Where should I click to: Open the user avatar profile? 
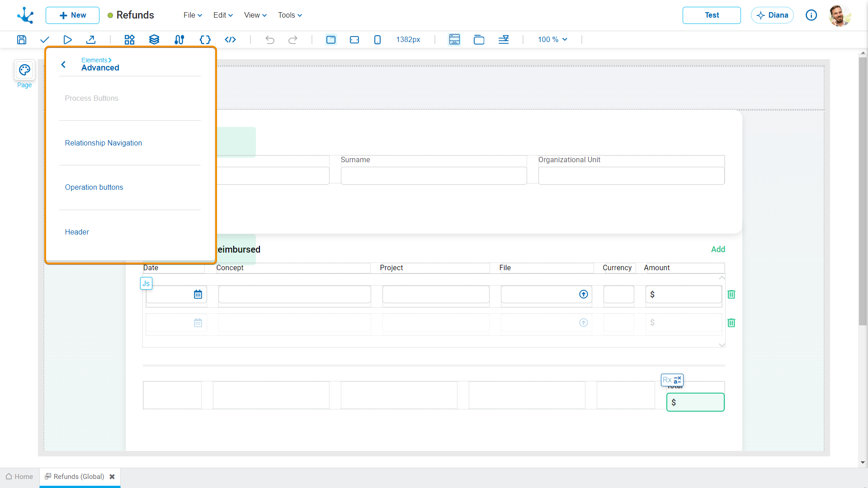840,15
